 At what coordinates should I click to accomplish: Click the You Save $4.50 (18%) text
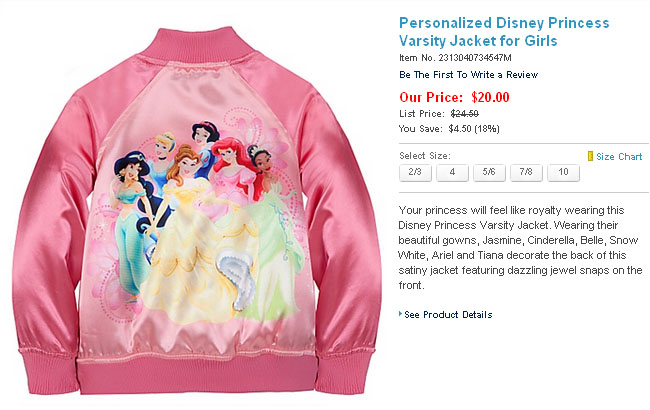pos(449,129)
